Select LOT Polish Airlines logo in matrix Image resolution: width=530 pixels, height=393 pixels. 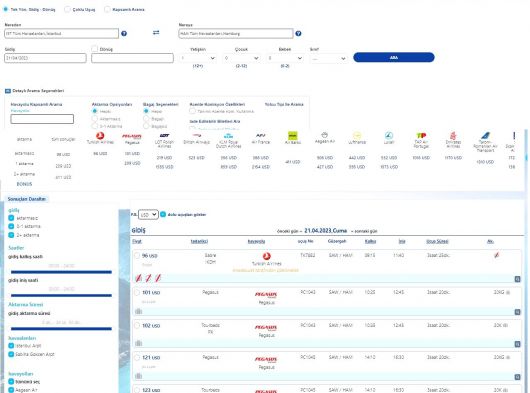coord(164,136)
